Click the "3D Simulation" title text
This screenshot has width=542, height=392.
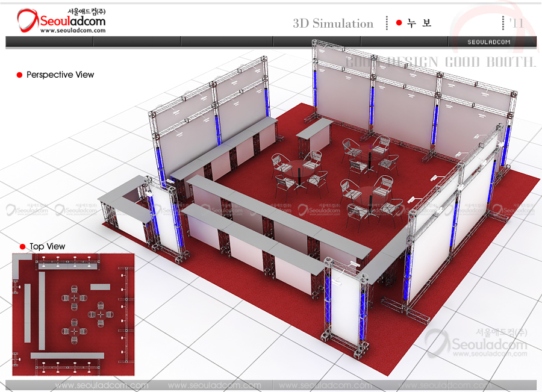pyautogui.click(x=333, y=23)
